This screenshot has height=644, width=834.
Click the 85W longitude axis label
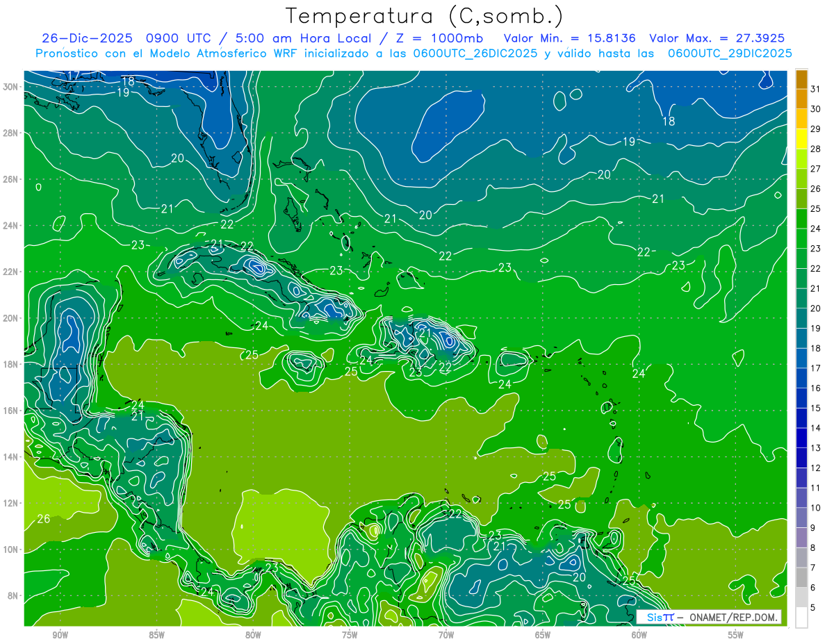[156, 635]
